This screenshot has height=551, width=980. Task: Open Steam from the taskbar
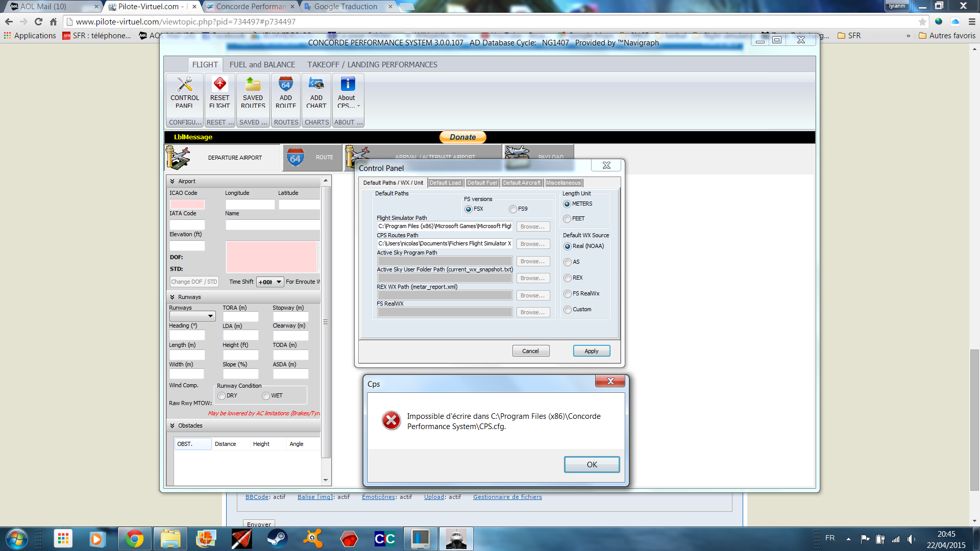tap(277, 539)
